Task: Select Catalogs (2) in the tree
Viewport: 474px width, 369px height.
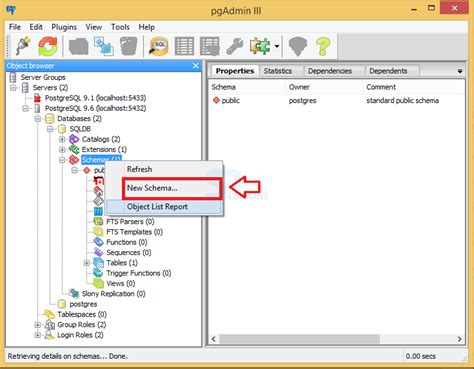Action: [x=101, y=139]
